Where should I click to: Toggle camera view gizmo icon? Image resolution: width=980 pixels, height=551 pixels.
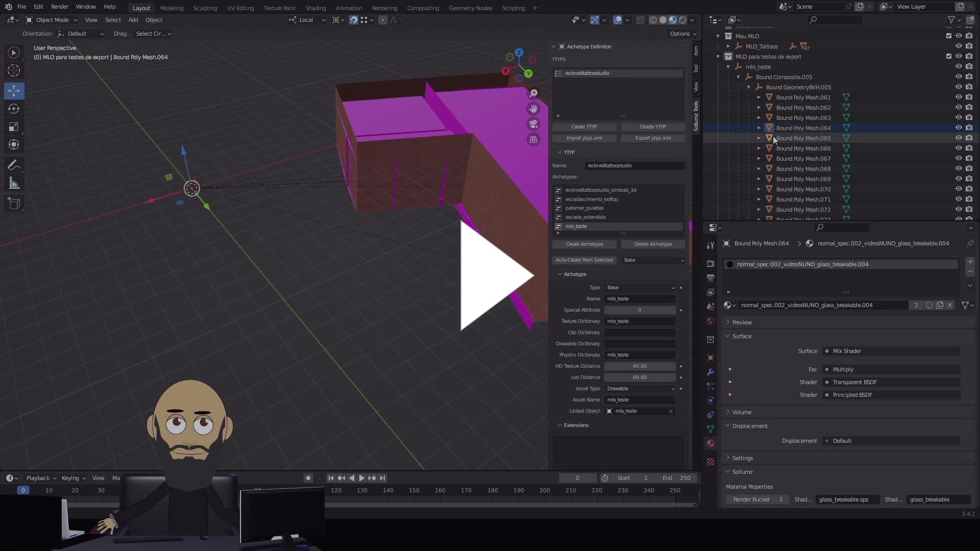pos(533,124)
